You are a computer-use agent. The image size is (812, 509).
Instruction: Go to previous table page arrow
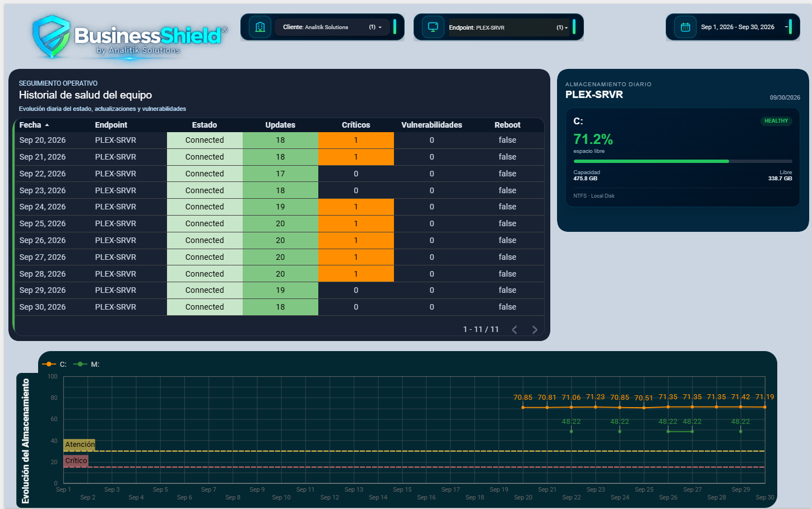pos(514,330)
